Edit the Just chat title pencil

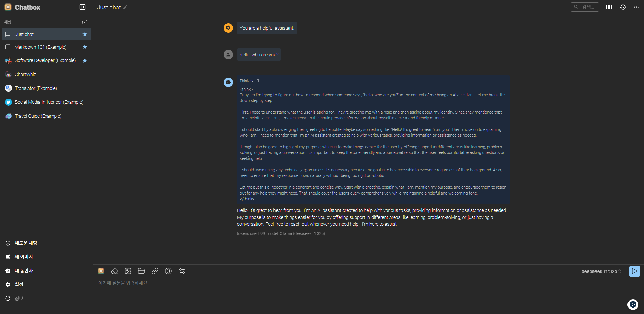point(125,7)
